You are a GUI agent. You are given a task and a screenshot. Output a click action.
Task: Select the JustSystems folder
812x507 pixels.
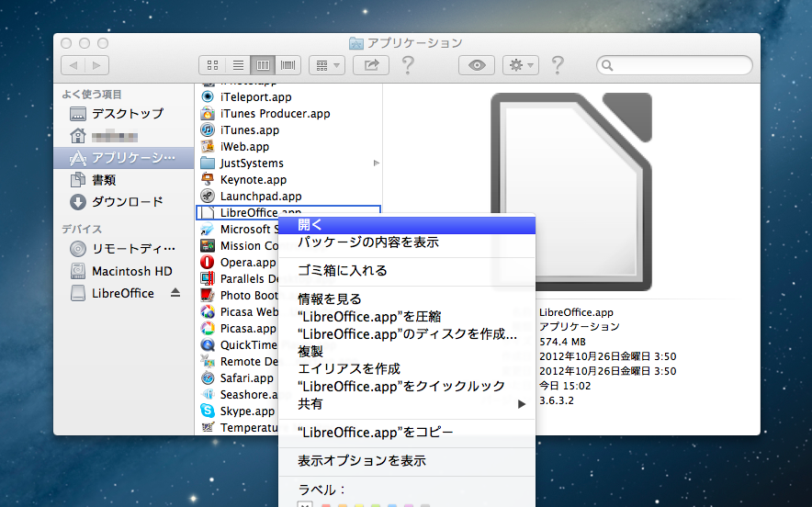tap(288, 163)
